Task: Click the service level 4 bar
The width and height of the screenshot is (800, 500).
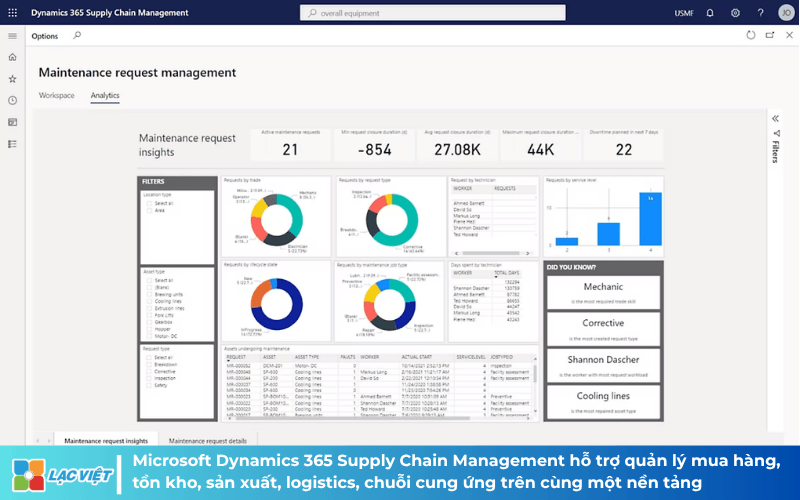Action: click(x=651, y=219)
